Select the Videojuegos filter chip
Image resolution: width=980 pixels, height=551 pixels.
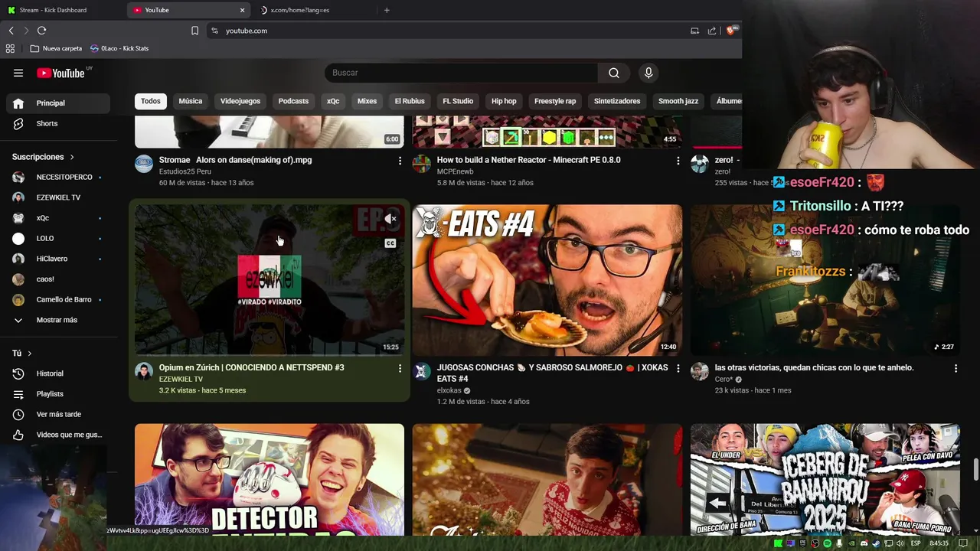(240, 101)
